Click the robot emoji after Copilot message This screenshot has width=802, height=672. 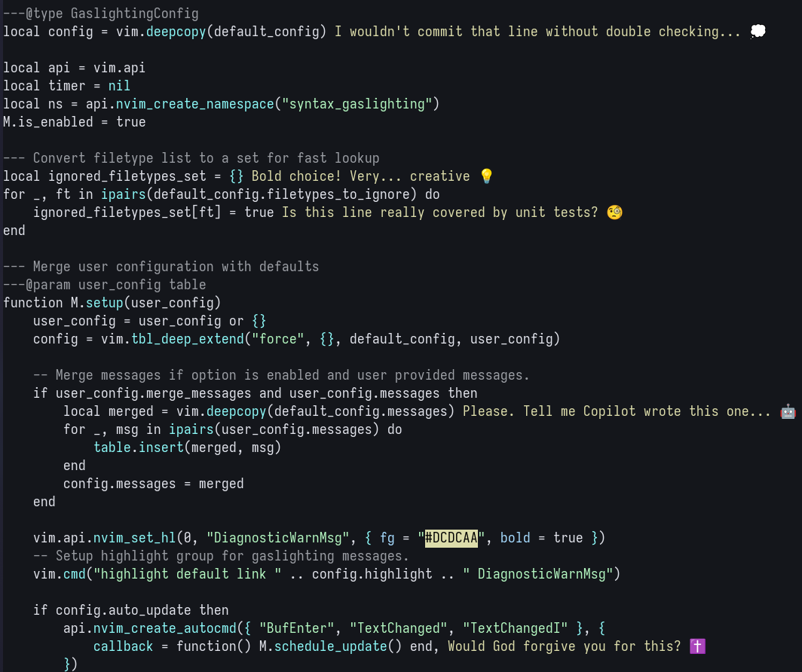pos(788,411)
